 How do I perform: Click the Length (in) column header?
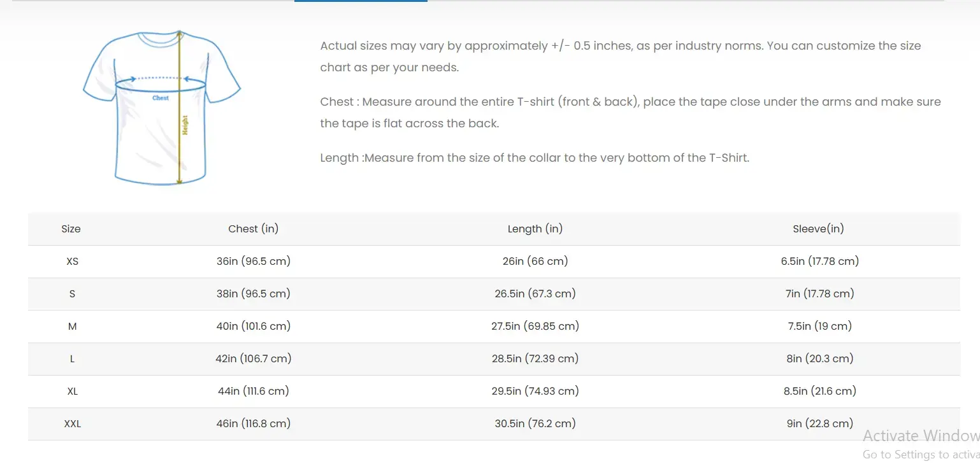pos(535,229)
